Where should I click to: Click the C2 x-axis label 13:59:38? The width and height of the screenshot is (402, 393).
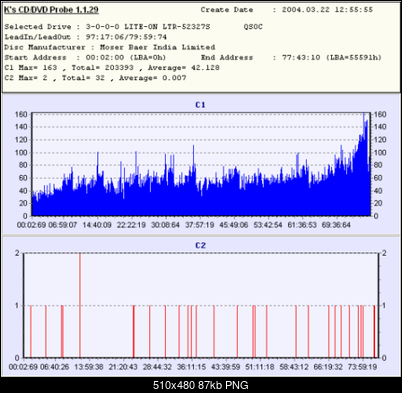pyautogui.click(x=89, y=367)
